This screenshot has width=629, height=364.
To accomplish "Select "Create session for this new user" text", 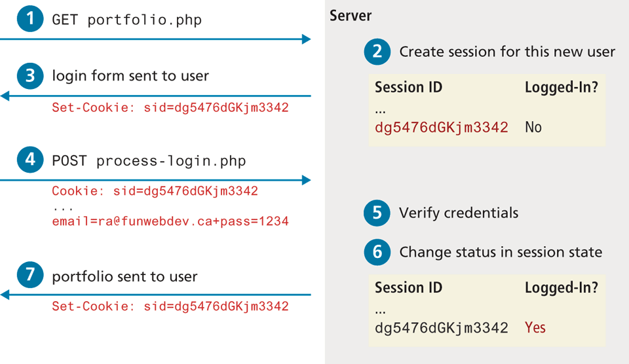I will pos(507,52).
